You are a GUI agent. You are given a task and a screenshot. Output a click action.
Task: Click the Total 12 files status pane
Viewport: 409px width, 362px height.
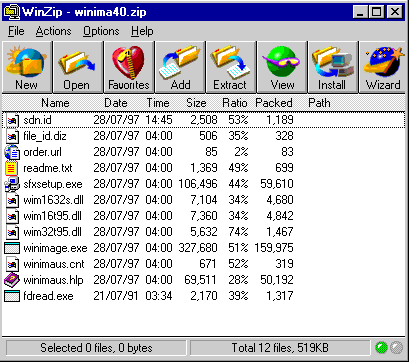280,348
